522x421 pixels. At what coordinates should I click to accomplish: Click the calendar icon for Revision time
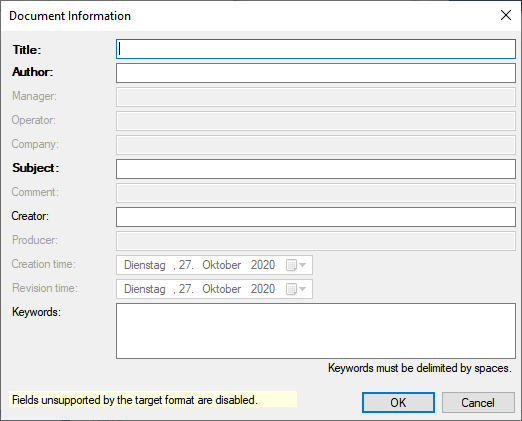[x=292, y=289]
